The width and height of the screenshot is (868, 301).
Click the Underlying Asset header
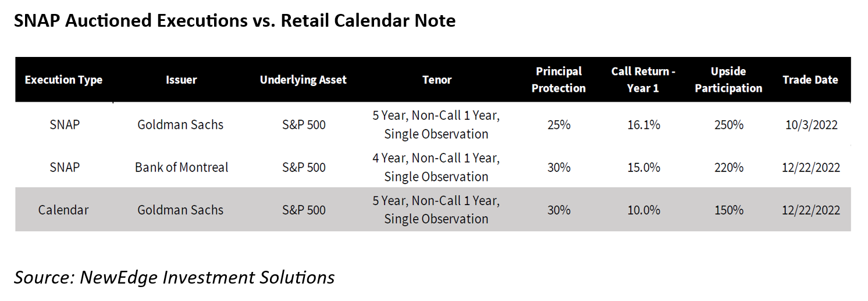[x=303, y=80]
